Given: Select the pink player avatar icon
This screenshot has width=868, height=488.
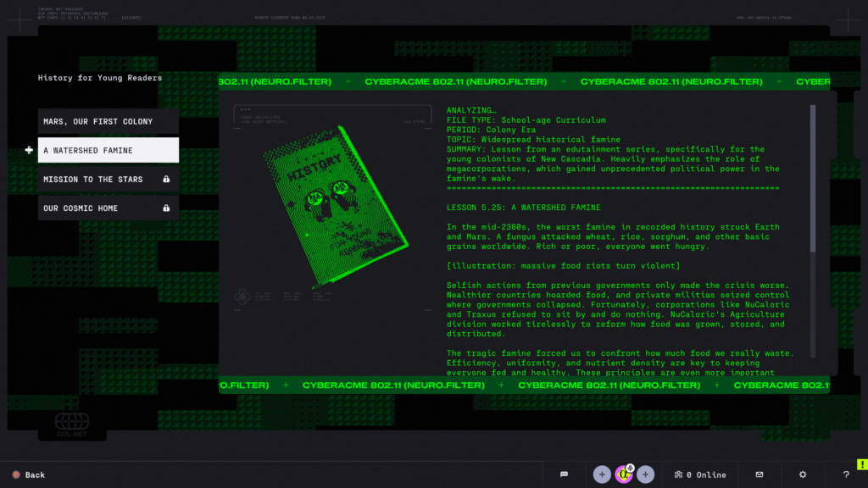Looking at the screenshot, I should (x=623, y=474).
